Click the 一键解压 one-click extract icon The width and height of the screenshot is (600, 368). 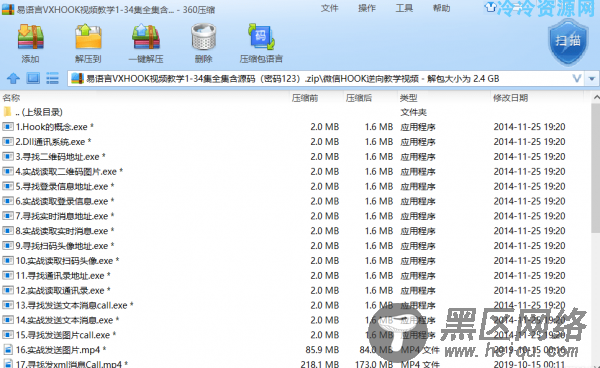pos(146,37)
